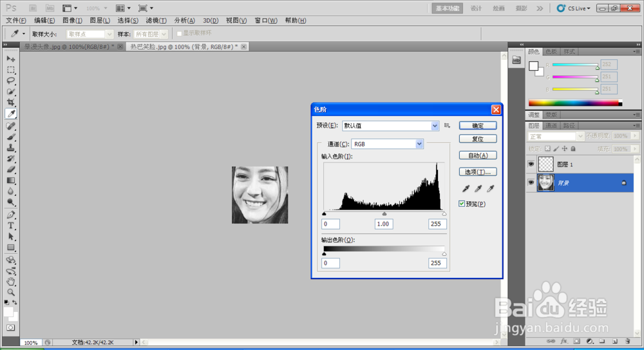
Task: Switch to the 色板 panel tab
Action: point(551,52)
